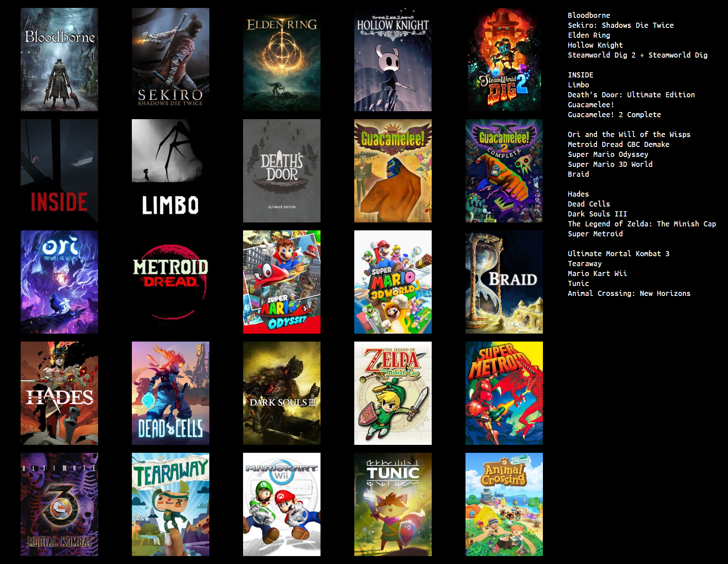Click the 'Super Mario Odyssey' text
The width and height of the screenshot is (728, 564).
(x=608, y=154)
